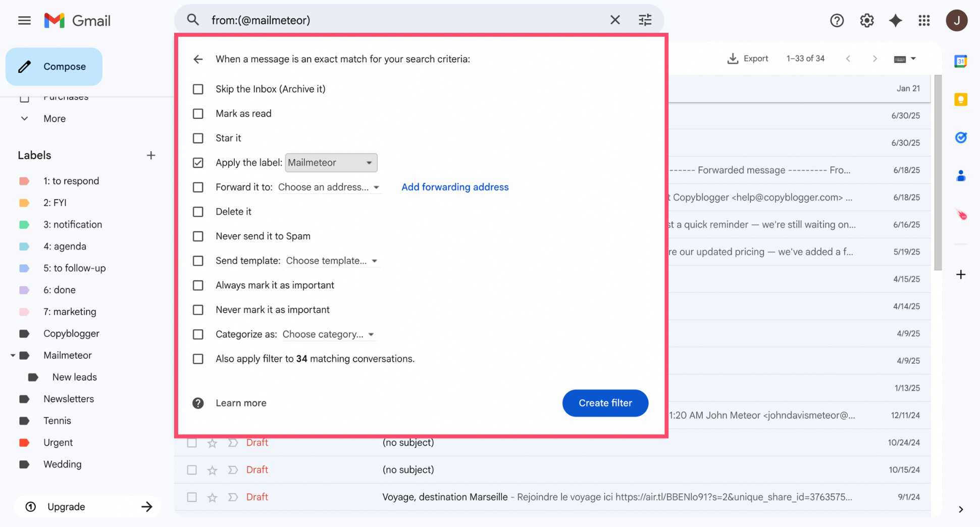Image resolution: width=980 pixels, height=527 pixels.
Task: Open Contacts in the side panel
Action: [961, 175]
